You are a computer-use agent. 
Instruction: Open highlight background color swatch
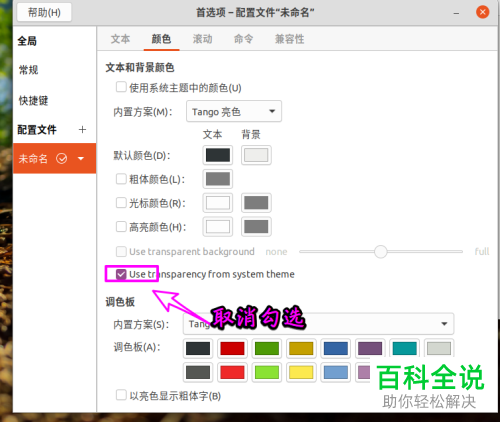click(x=256, y=227)
